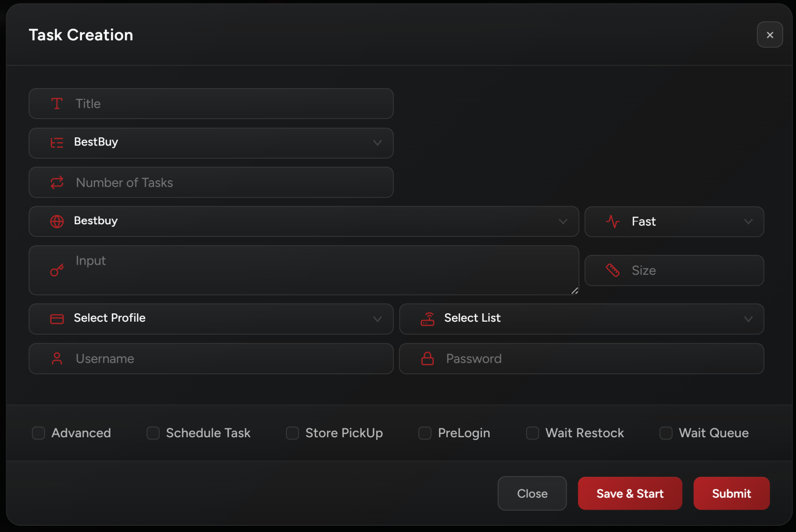Click the key icon in the Input box
The image size is (796, 532).
[x=57, y=270]
